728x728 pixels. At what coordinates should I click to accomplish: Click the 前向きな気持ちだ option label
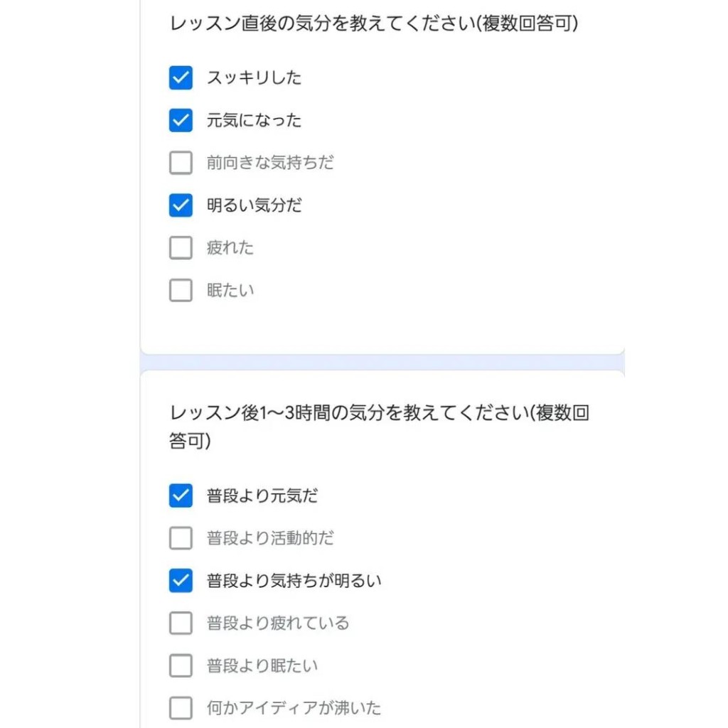(x=270, y=163)
